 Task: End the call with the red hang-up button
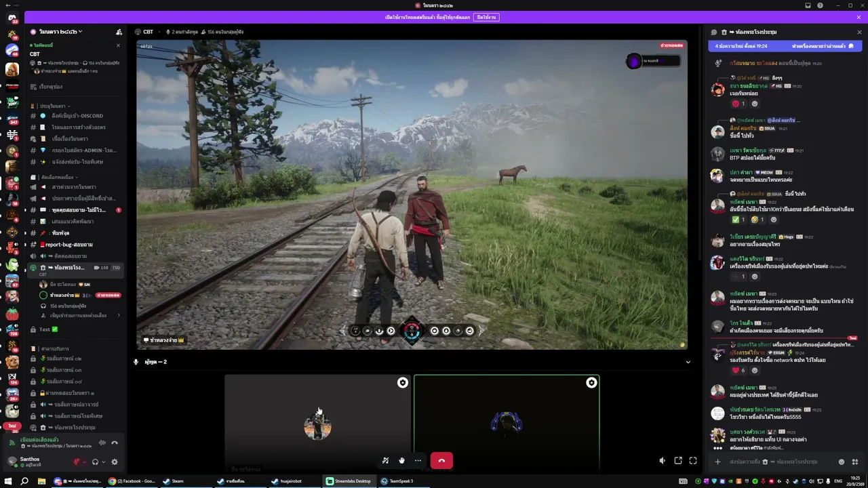point(441,461)
